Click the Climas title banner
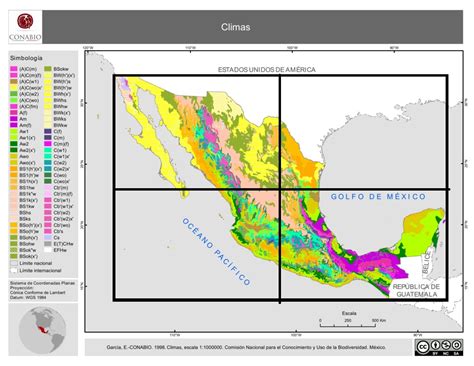Screen dimensions: 474x366 [252, 27]
